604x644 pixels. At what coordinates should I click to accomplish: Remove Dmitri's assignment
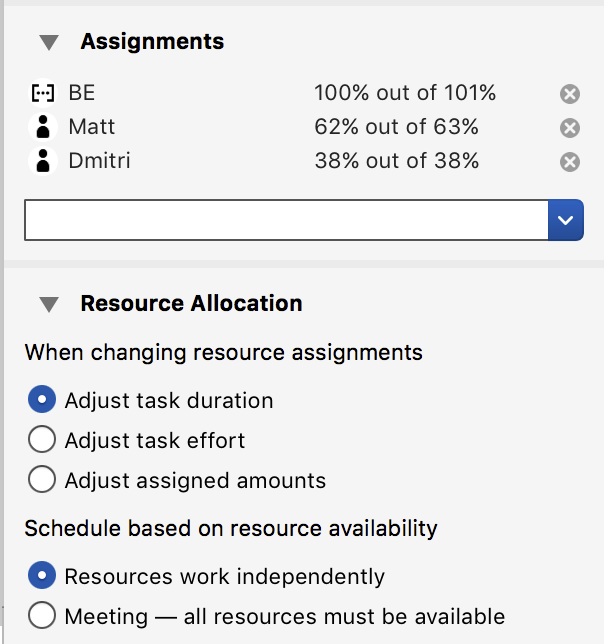tap(570, 162)
